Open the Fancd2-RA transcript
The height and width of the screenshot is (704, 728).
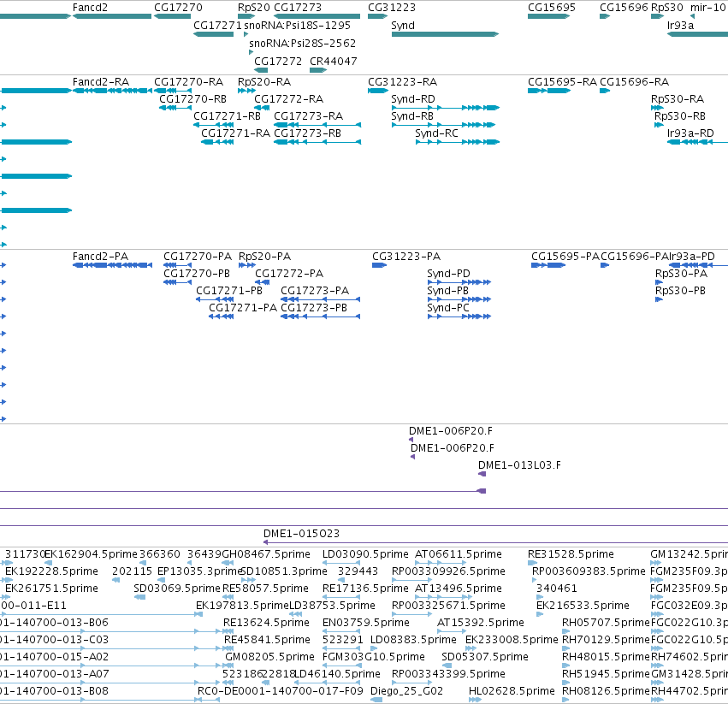(x=101, y=82)
